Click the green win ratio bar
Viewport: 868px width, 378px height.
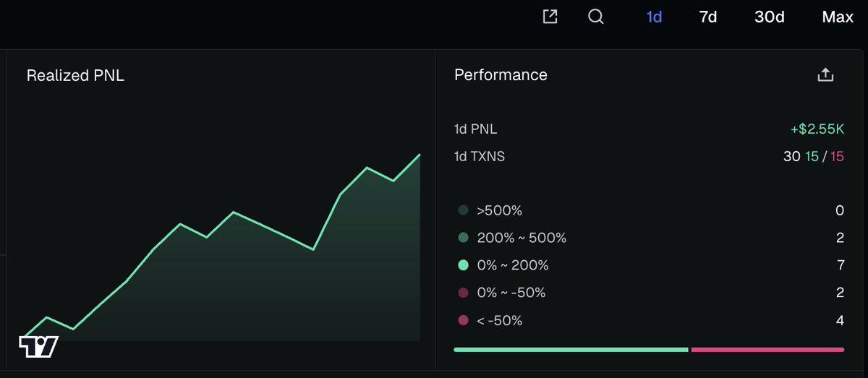click(571, 350)
